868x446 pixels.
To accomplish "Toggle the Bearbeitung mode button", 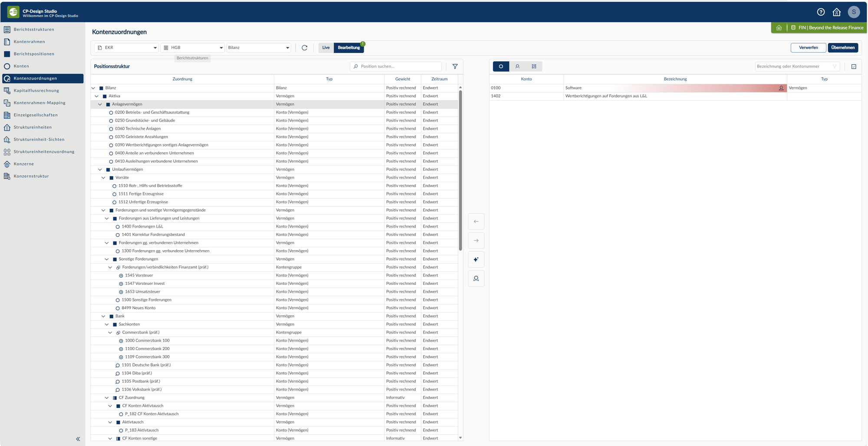I will [349, 48].
